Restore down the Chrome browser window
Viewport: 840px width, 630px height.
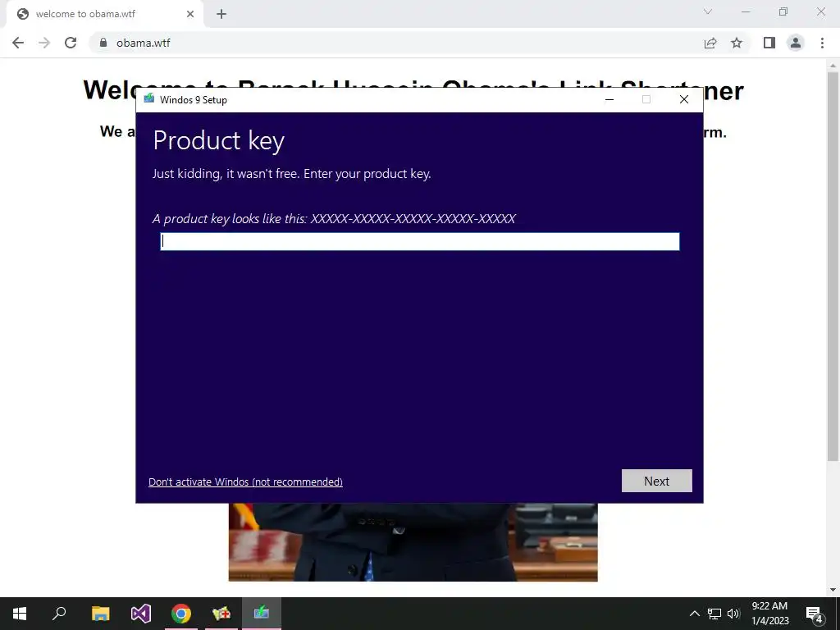click(783, 11)
